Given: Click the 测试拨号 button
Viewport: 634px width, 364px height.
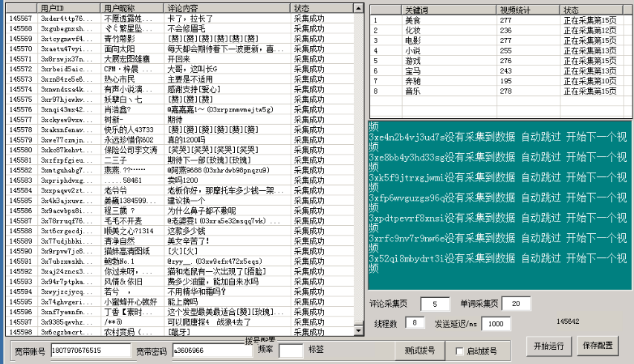Looking at the screenshot, I should [x=420, y=351].
